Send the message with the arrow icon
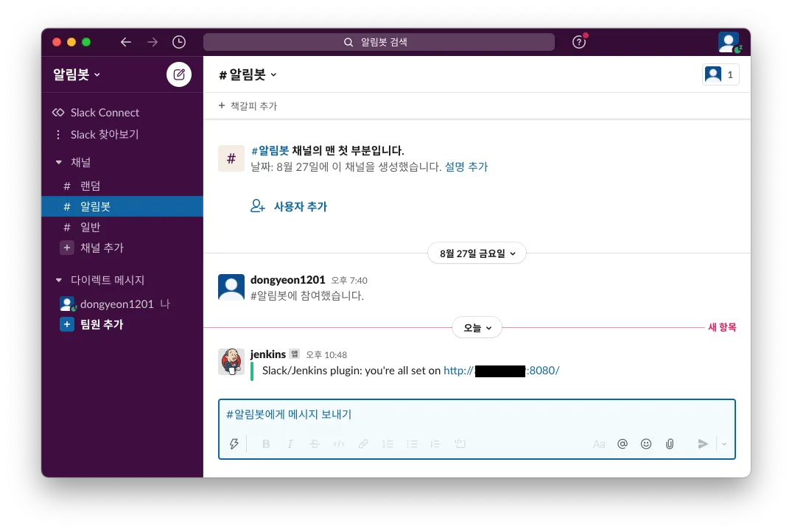The width and height of the screenshot is (792, 532). point(703,444)
